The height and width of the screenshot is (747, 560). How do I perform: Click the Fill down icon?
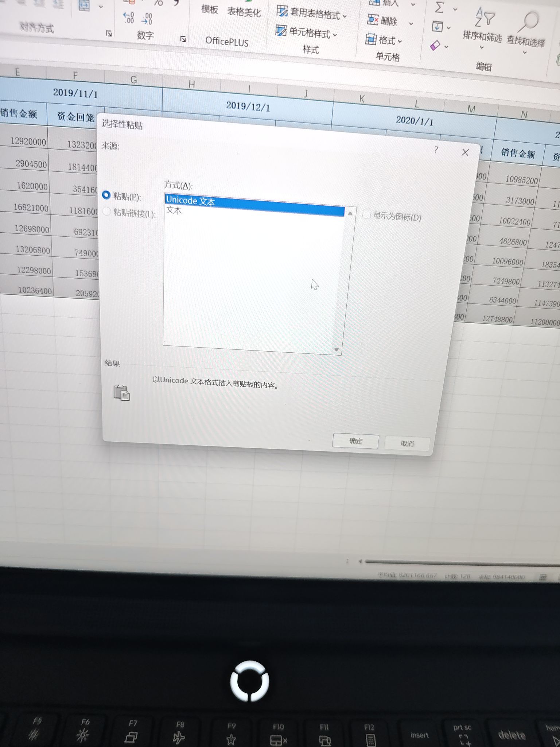pos(437,27)
